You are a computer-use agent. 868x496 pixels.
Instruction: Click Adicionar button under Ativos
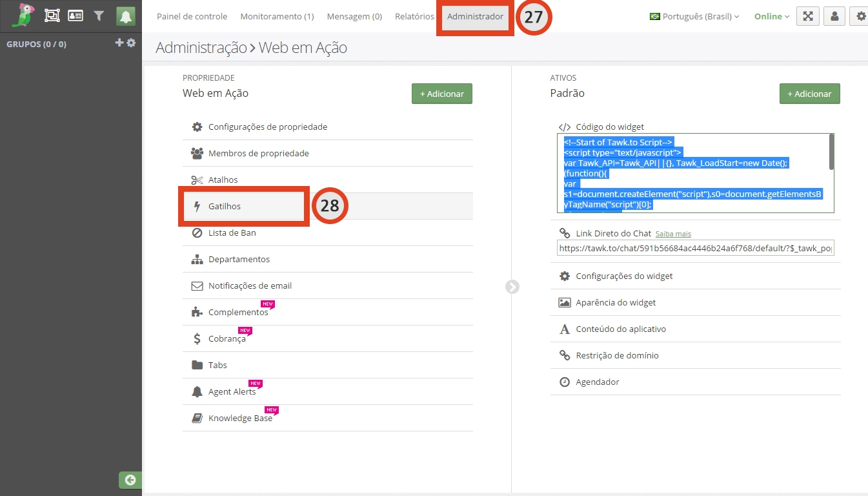click(809, 94)
